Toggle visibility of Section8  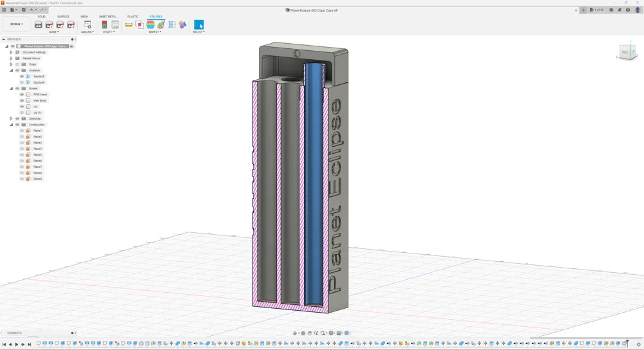coord(22,77)
